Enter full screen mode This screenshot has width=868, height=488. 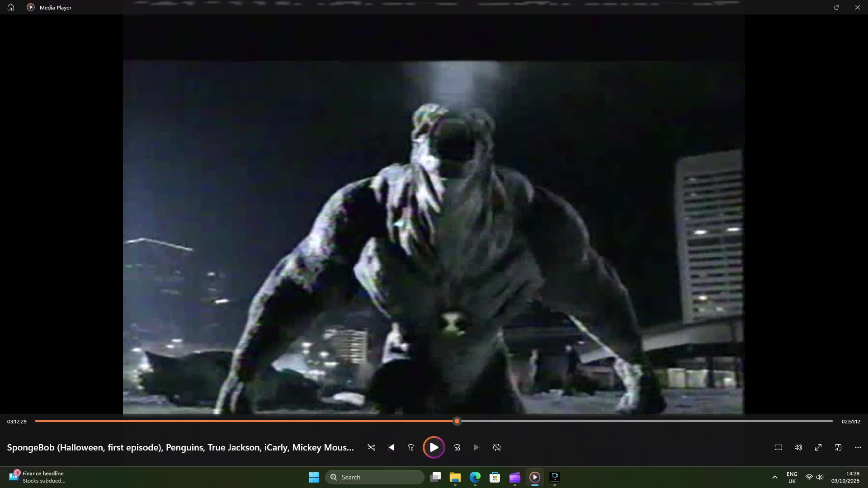[818, 447]
